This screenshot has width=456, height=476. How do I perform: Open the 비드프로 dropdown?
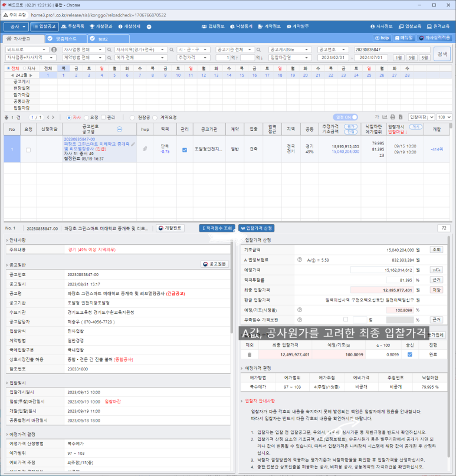pyautogui.click(x=27, y=50)
